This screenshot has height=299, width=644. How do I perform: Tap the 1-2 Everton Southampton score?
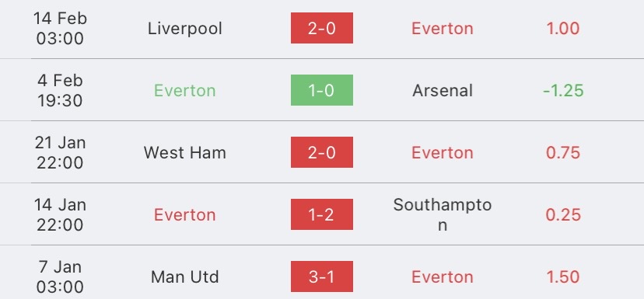click(x=321, y=214)
